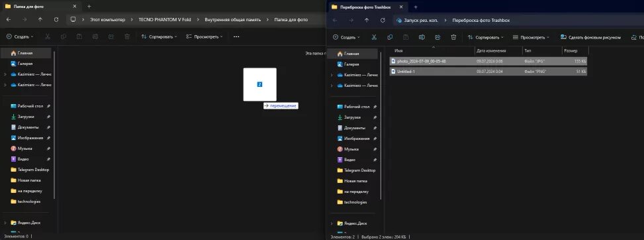The image size is (644, 240).
Task: Click Share icon in right window toolbar
Action: click(x=437, y=37)
